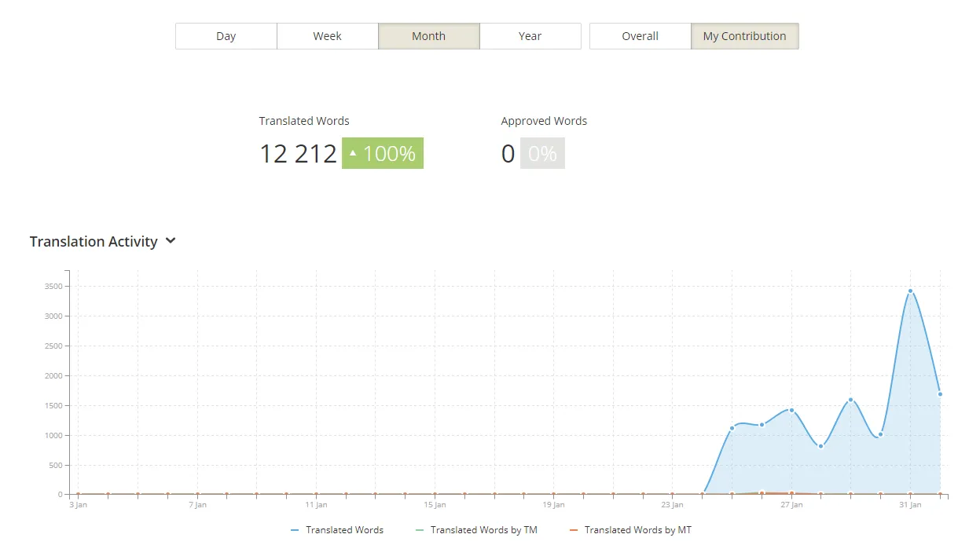Viewport: 980px width, 556px height.
Task: Click the peak data point on 31 Jan
Action: [x=910, y=291]
